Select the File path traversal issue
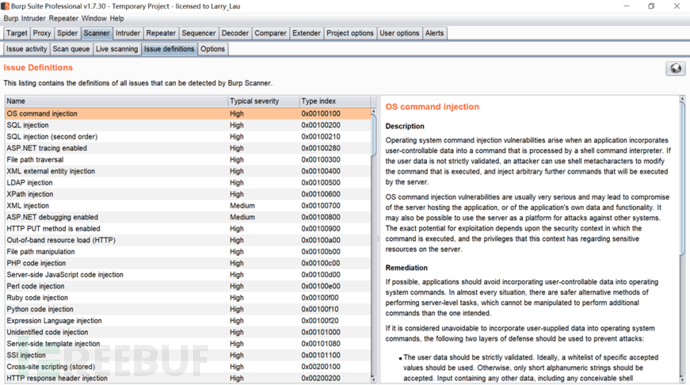Image resolution: width=690 pixels, height=385 pixels. (x=188, y=160)
